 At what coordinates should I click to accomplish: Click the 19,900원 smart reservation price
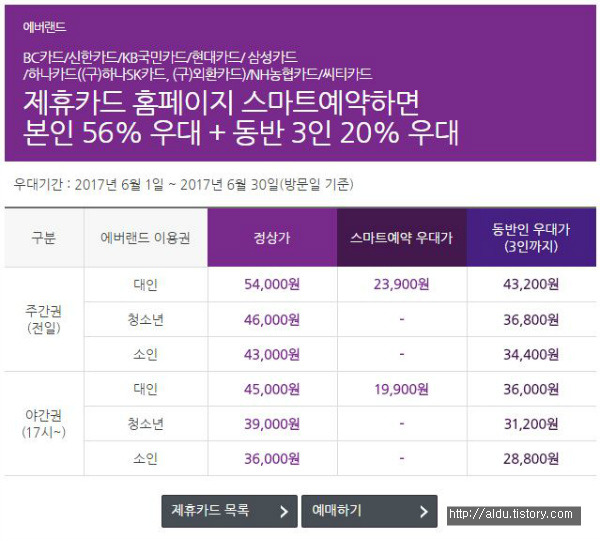click(x=401, y=389)
